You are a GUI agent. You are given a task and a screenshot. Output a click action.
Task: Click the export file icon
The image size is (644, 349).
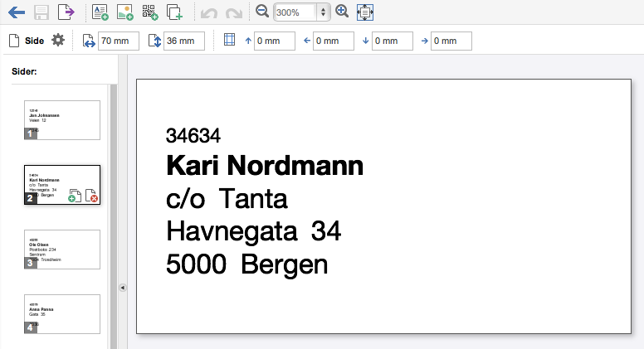coord(66,12)
